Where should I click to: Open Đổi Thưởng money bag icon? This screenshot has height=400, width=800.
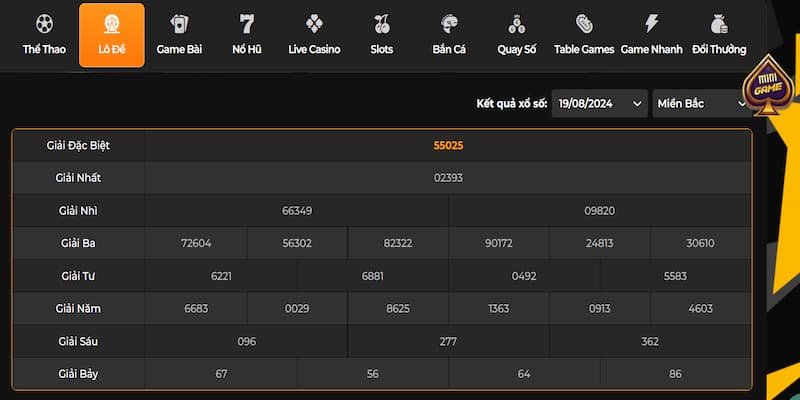tap(718, 24)
